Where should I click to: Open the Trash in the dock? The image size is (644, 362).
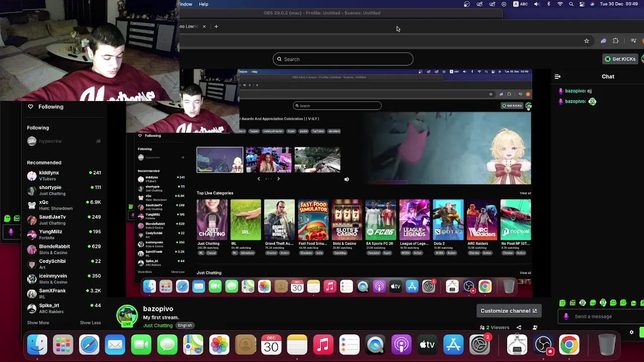point(607,345)
